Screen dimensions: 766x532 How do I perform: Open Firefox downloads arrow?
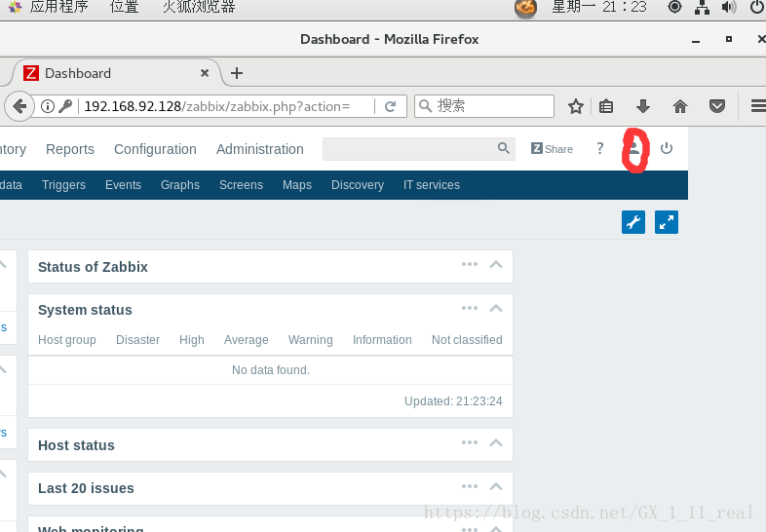point(643,106)
